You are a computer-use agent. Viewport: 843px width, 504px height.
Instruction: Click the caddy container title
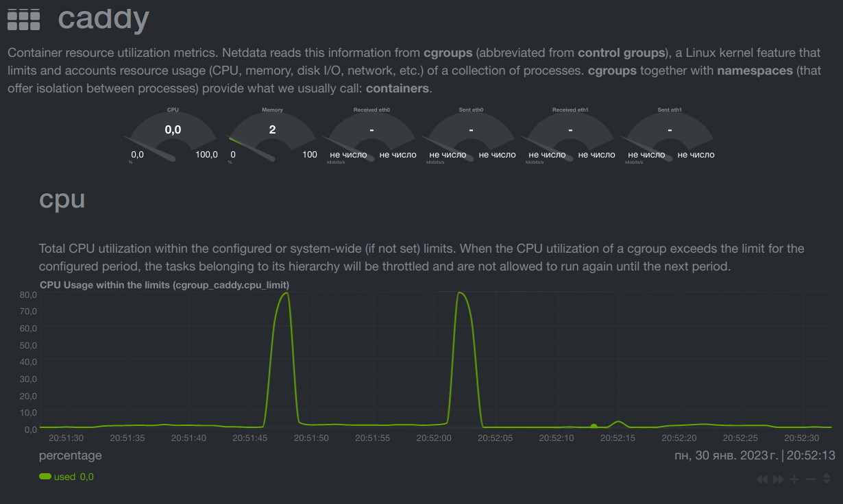tap(103, 19)
